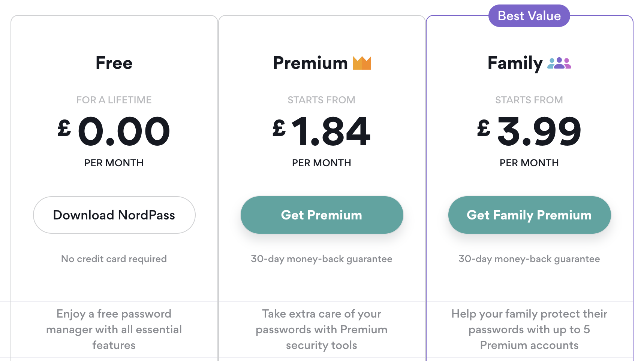Click Premium's 30-day money-back guarantee text
The height and width of the screenshot is (361, 644).
pyautogui.click(x=322, y=259)
